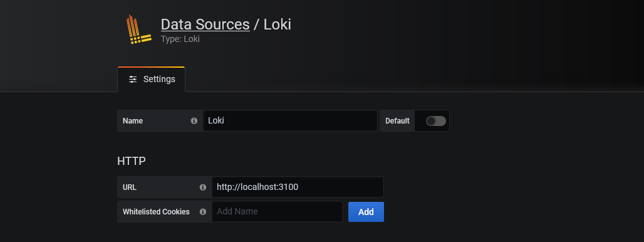Image resolution: width=644 pixels, height=242 pixels.
Task: Focus the URL field with localhost:3100
Action: [x=298, y=187]
